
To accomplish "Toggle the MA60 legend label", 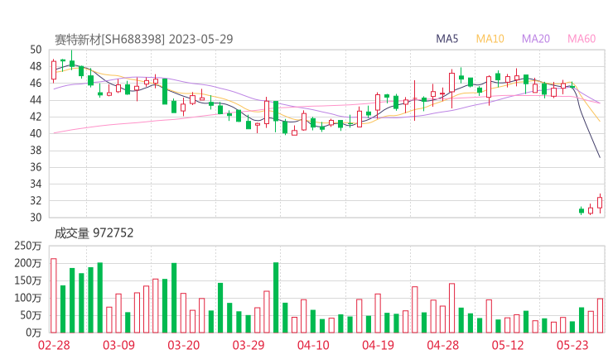I will (x=582, y=39).
